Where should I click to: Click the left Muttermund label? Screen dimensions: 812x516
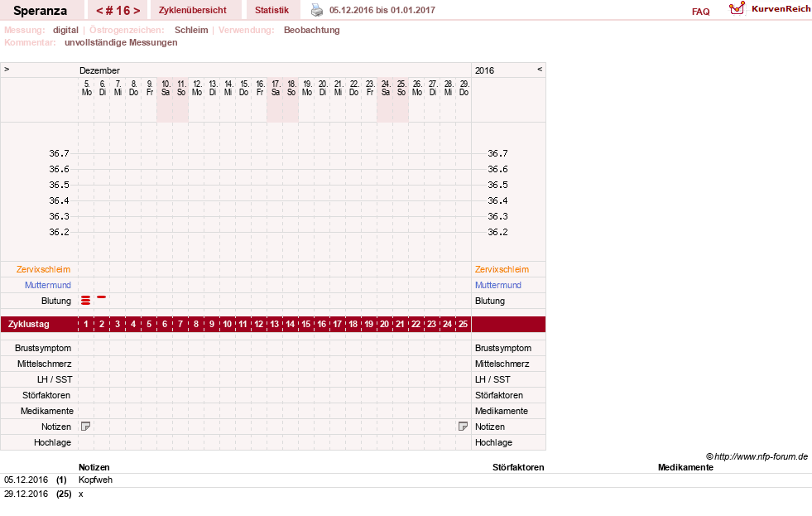48,285
